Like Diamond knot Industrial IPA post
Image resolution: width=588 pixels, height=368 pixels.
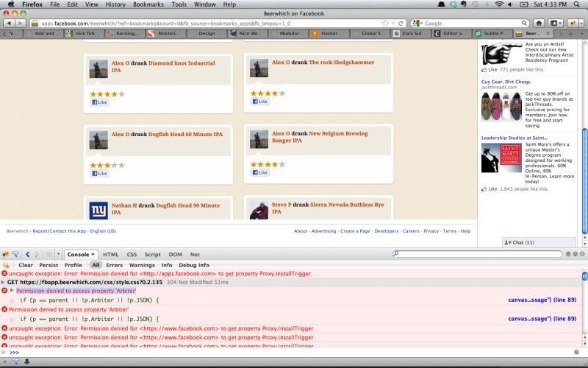[x=99, y=102]
